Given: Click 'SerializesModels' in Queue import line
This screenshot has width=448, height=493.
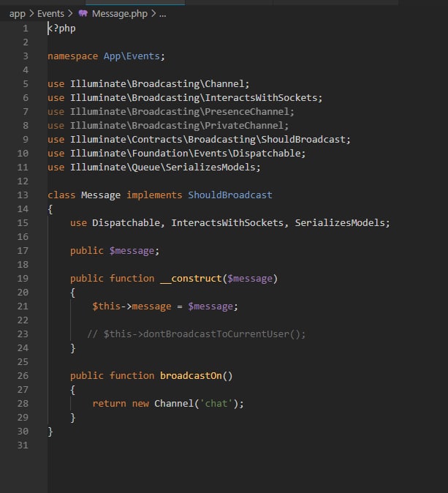Looking at the screenshot, I should click(x=210, y=168).
